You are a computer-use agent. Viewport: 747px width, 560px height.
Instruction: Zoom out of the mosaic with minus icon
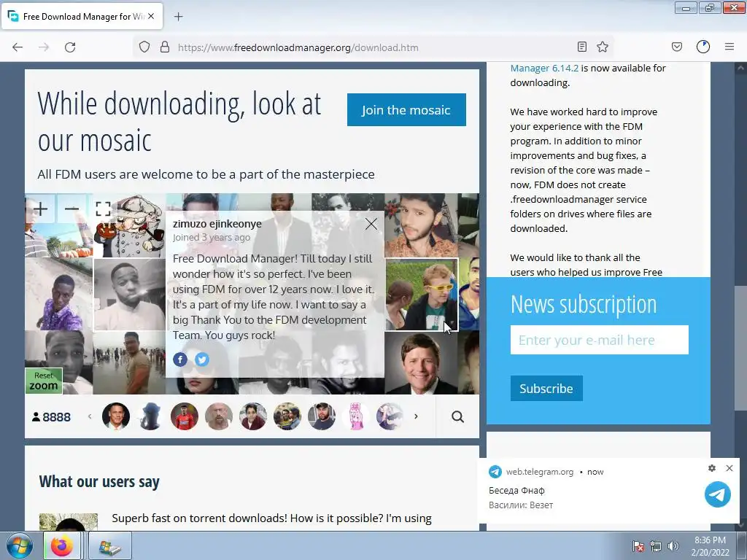(x=72, y=209)
